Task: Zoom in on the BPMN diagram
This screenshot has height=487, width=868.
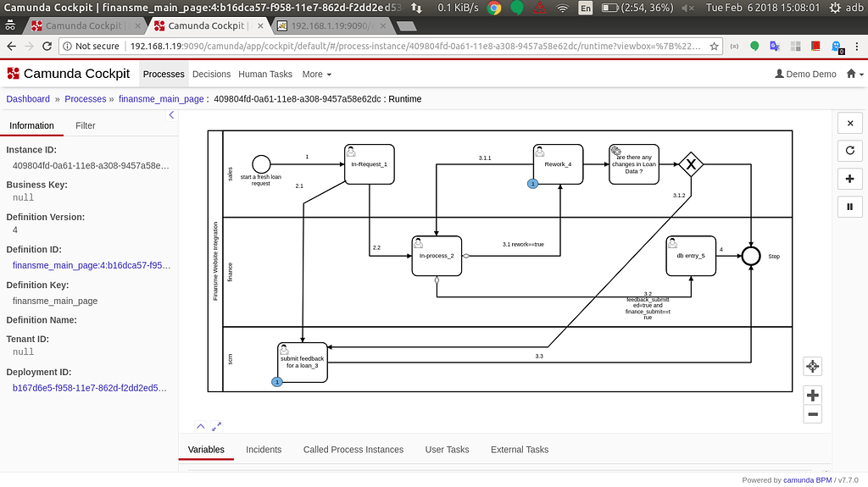Action: (812, 396)
